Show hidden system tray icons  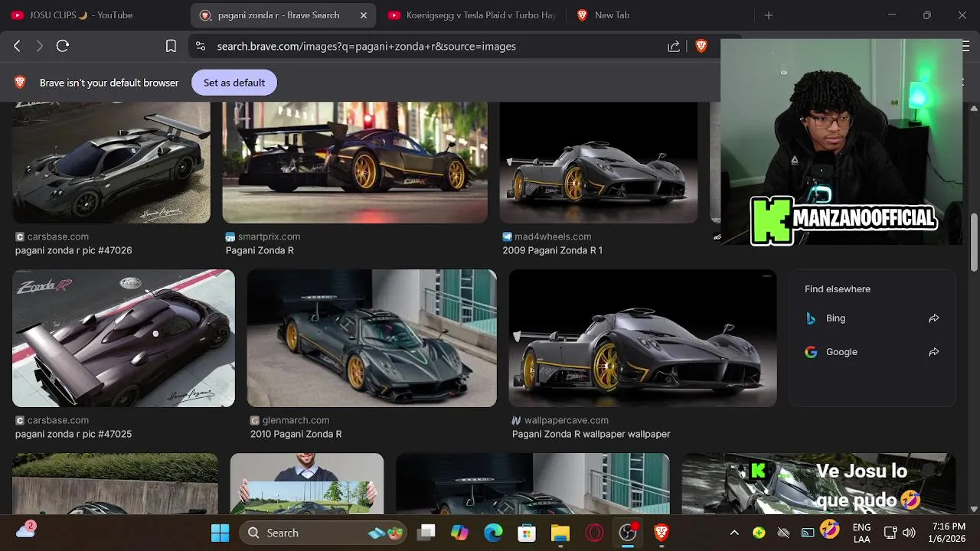click(x=734, y=533)
